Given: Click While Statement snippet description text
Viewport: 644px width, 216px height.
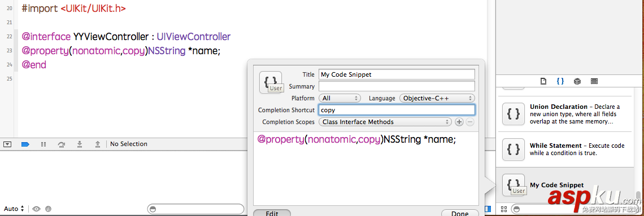Looking at the screenshot, I should [x=577, y=149].
